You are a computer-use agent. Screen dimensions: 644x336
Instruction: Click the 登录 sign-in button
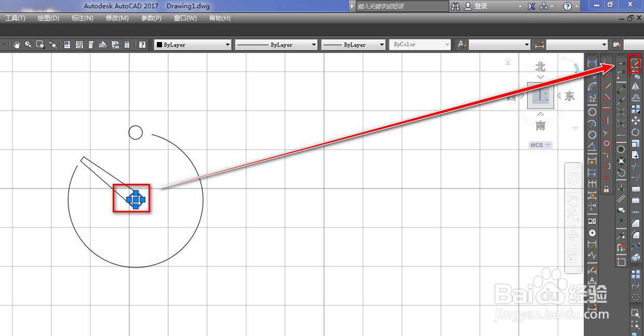[x=477, y=6]
